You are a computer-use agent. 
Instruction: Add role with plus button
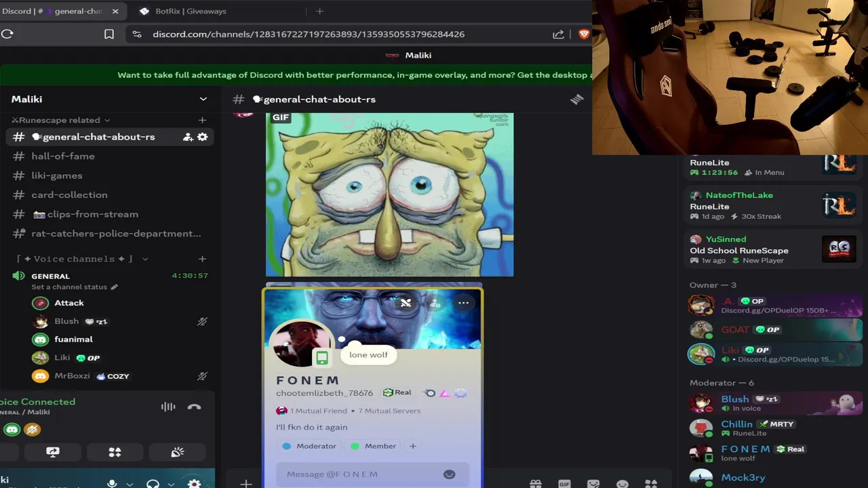tap(412, 446)
